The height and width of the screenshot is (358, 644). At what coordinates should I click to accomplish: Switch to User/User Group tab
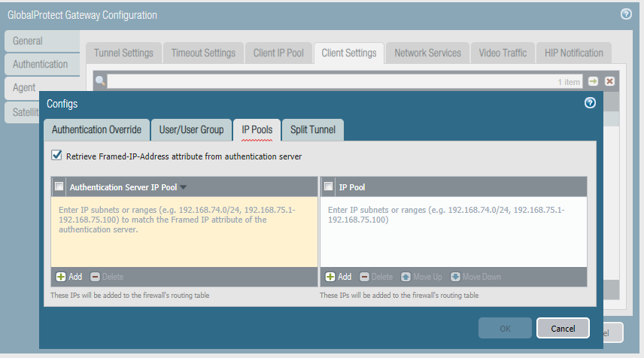(191, 129)
